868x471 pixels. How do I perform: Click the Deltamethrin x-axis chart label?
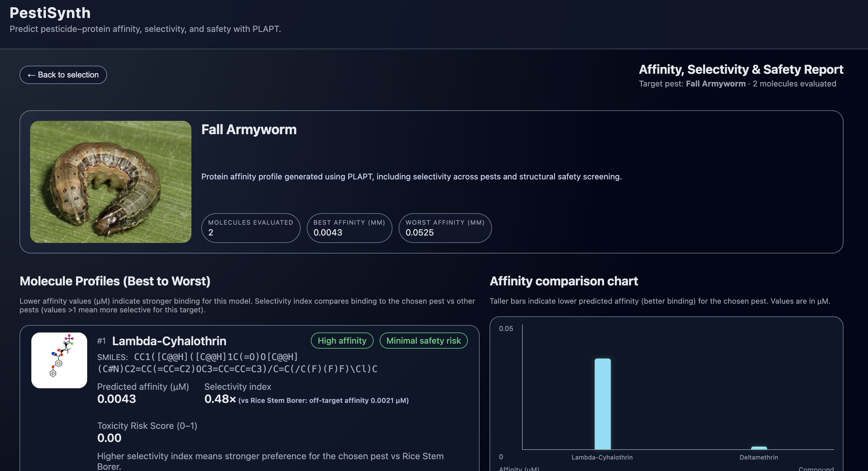758,457
